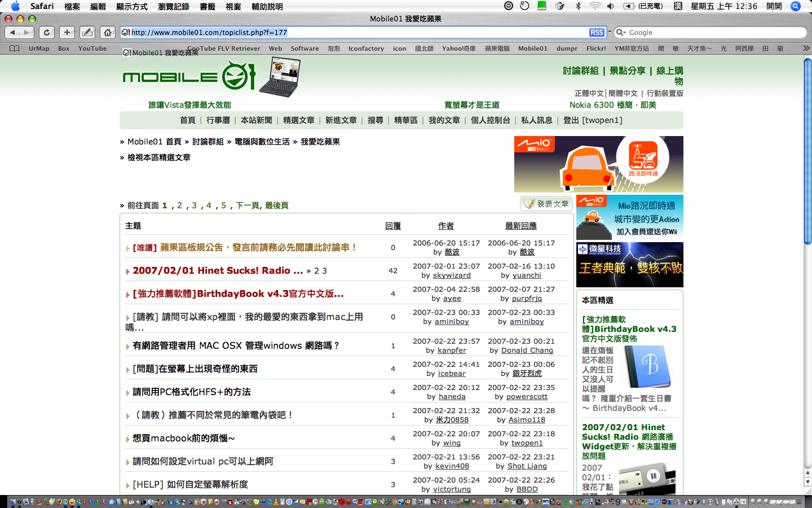Click 登出 [twopen1] logout link

click(593, 120)
